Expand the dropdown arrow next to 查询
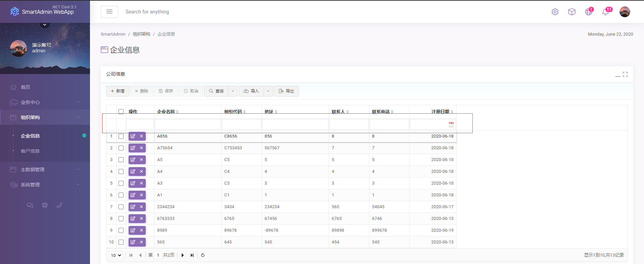Screen dimensions: 644x264 (x=233, y=91)
